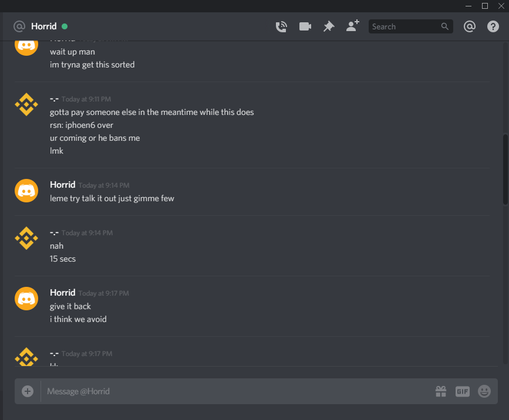Click the Horrid title in the header
This screenshot has height=420, width=509.
[x=44, y=26]
